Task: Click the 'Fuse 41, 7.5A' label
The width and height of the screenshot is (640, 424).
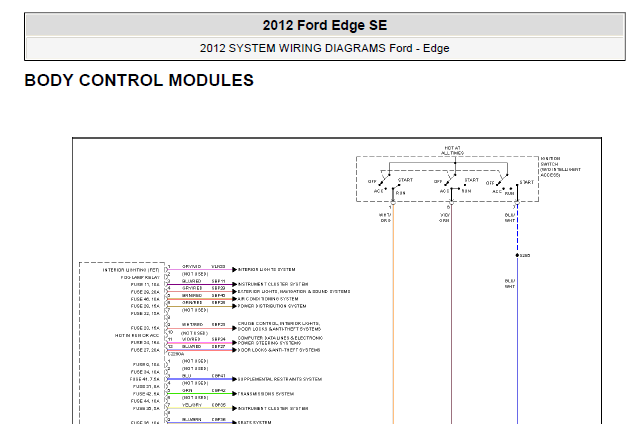Action: 145,379
